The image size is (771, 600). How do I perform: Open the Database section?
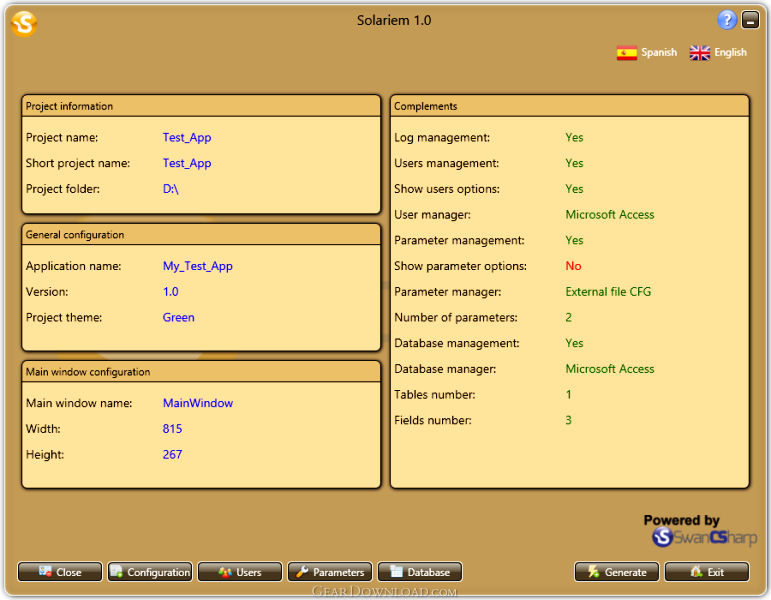(x=420, y=572)
